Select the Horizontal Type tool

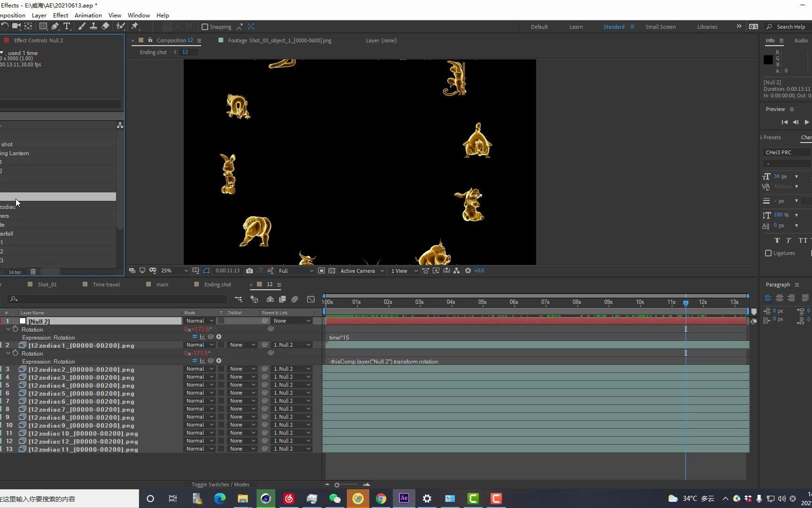point(67,26)
